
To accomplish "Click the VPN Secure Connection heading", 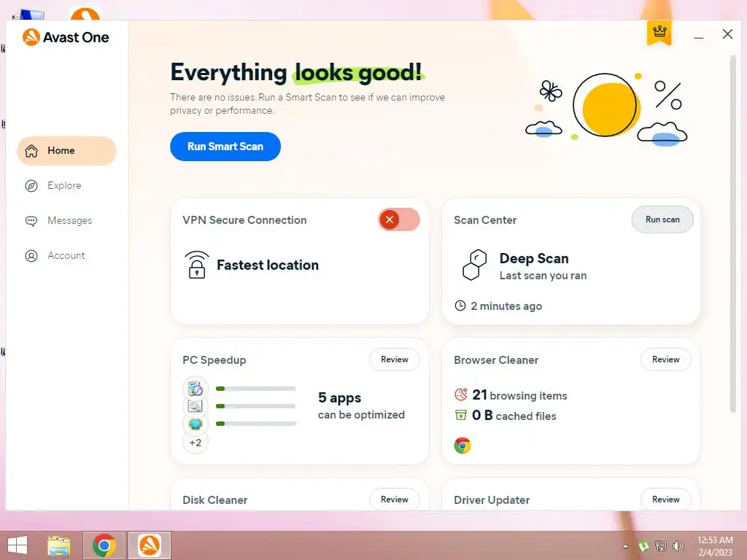I will click(244, 220).
